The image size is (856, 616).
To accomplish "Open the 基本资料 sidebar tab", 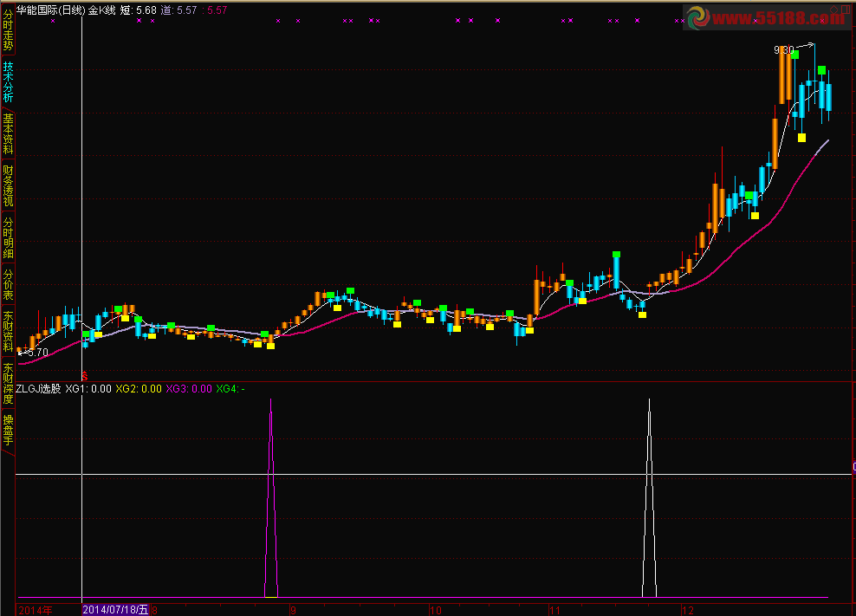I will [x=8, y=133].
